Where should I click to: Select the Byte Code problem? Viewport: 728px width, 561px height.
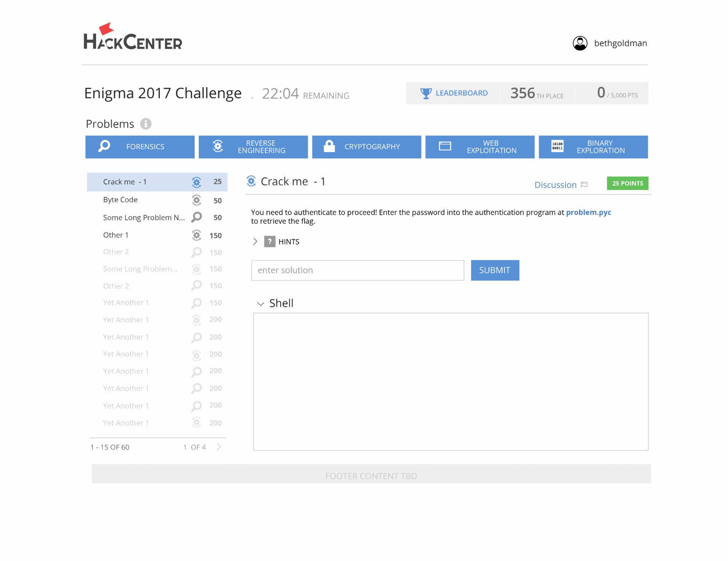120,200
